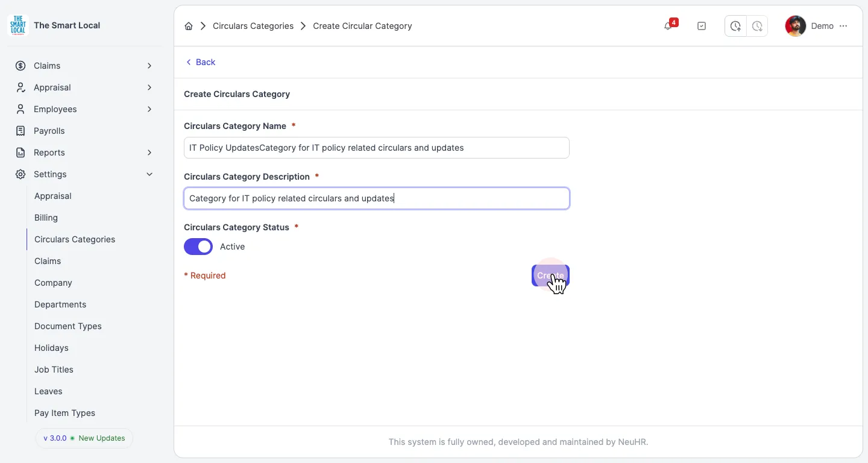Open Document Types settings
The image size is (868, 463).
(x=68, y=326)
